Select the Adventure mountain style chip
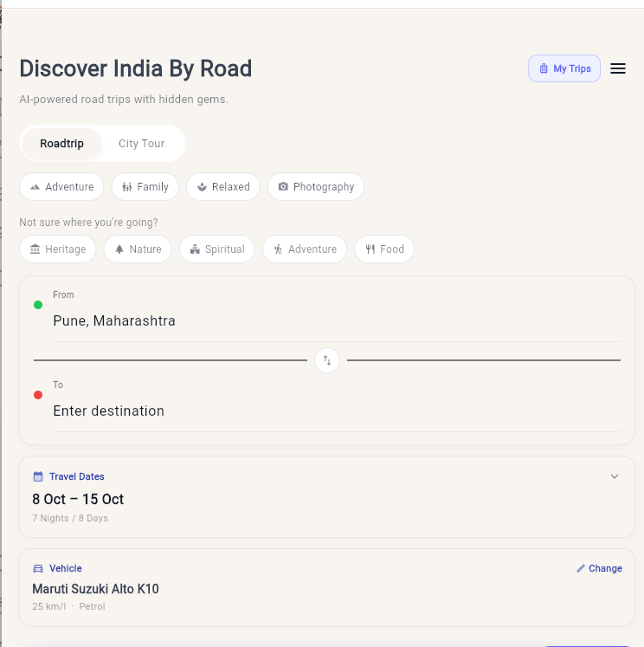This screenshot has width=644, height=647. point(61,187)
